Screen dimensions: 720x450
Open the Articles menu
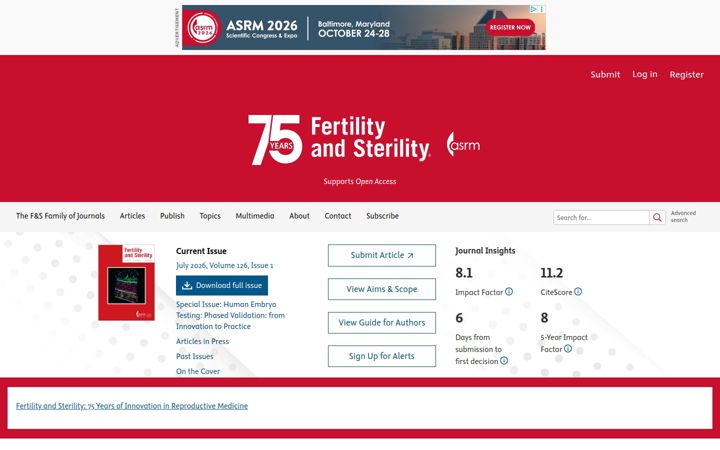132,216
